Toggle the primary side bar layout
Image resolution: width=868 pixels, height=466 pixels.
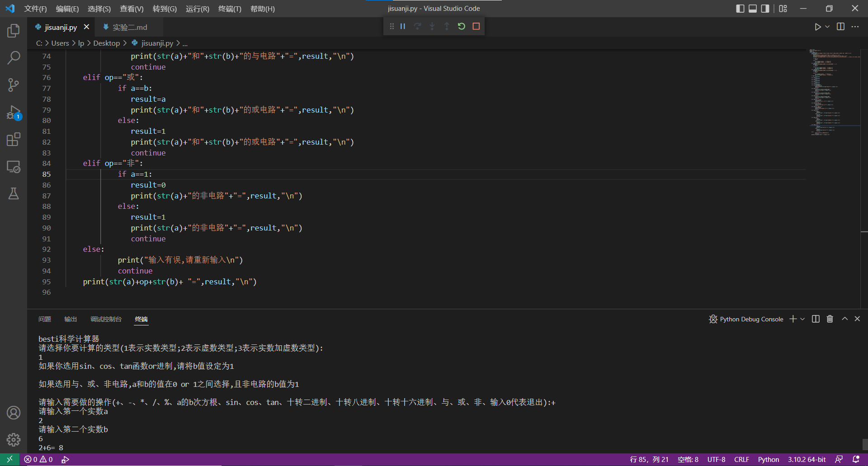coord(740,9)
